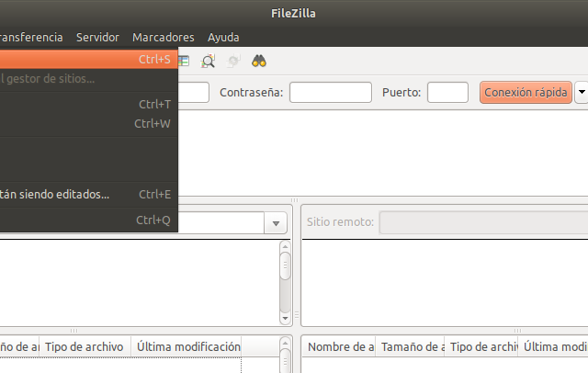Open the local site path dropdown arrow

click(x=276, y=223)
